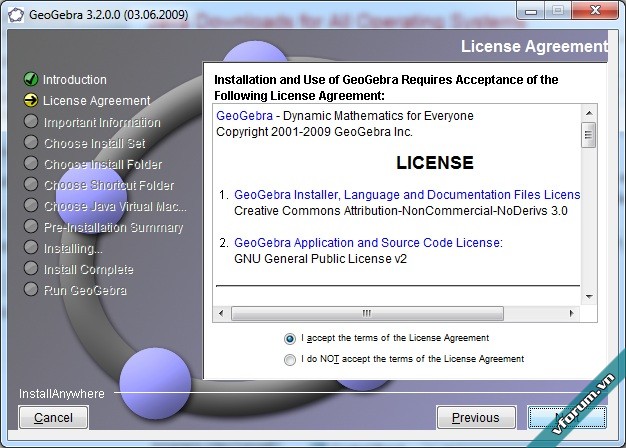Open GeoGebra Application and Source Code License link
This screenshot has height=448, width=626.
click(x=368, y=242)
